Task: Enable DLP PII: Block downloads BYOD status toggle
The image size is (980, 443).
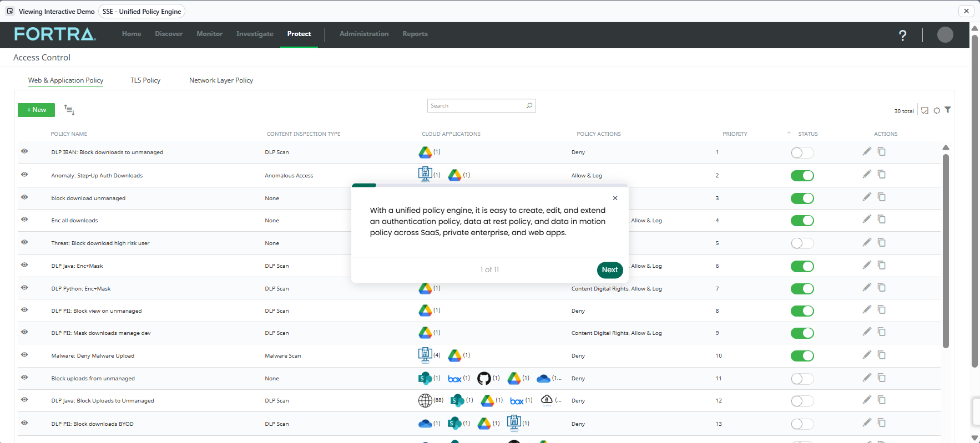Action: click(x=802, y=424)
